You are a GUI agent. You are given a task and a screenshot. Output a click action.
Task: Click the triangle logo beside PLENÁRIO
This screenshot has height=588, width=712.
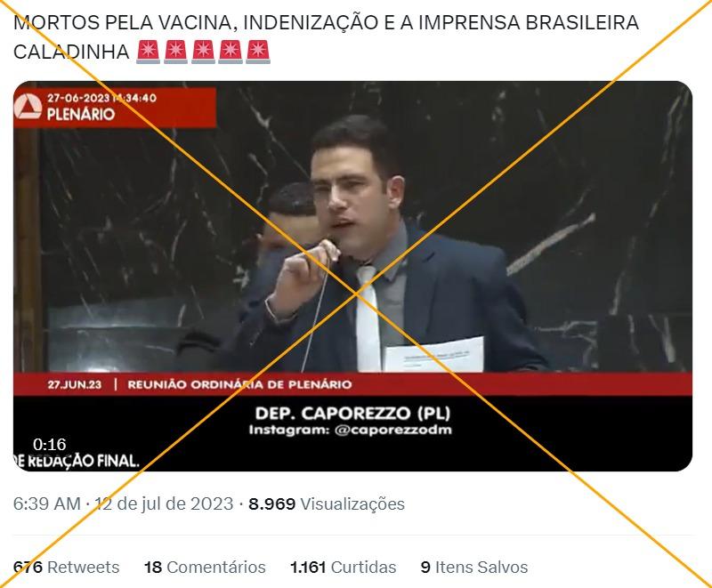coord(28,108)
